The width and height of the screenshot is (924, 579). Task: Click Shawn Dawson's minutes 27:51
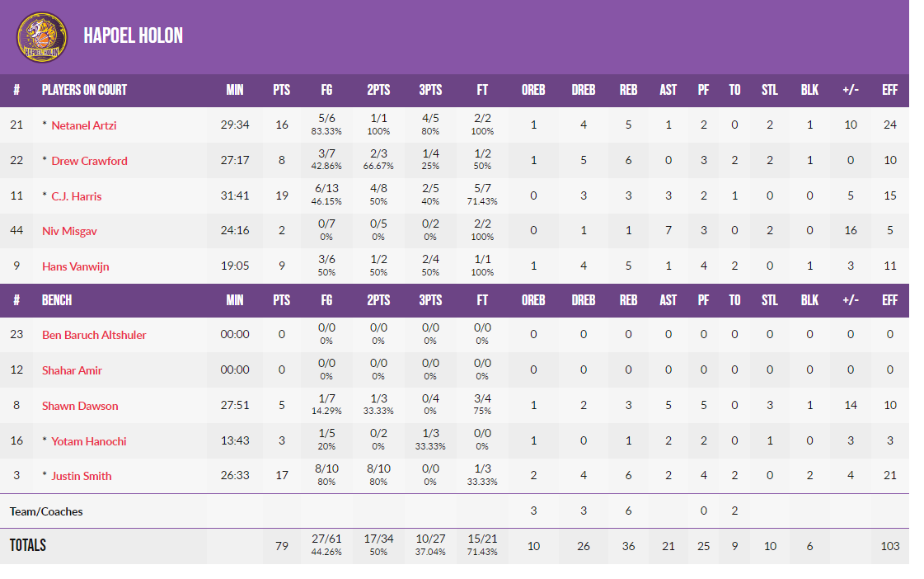coord(235,405)
